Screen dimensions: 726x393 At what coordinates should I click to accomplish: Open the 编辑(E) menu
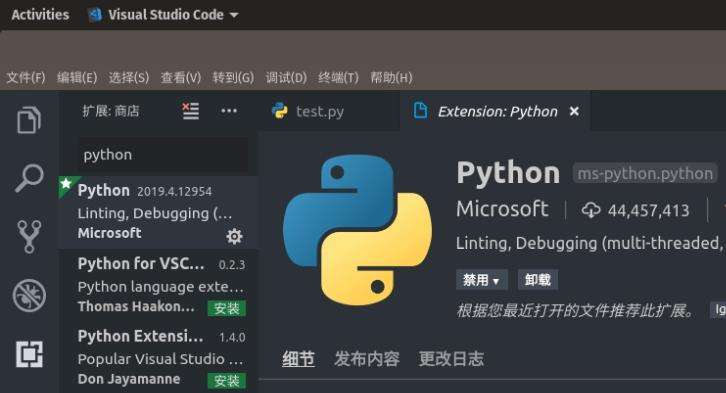(77, 77)
